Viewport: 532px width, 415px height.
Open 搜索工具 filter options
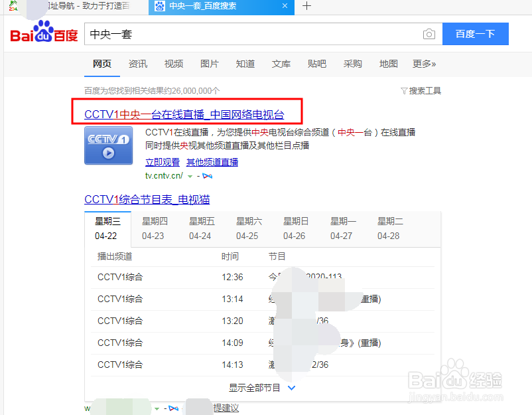coord(421,91)
